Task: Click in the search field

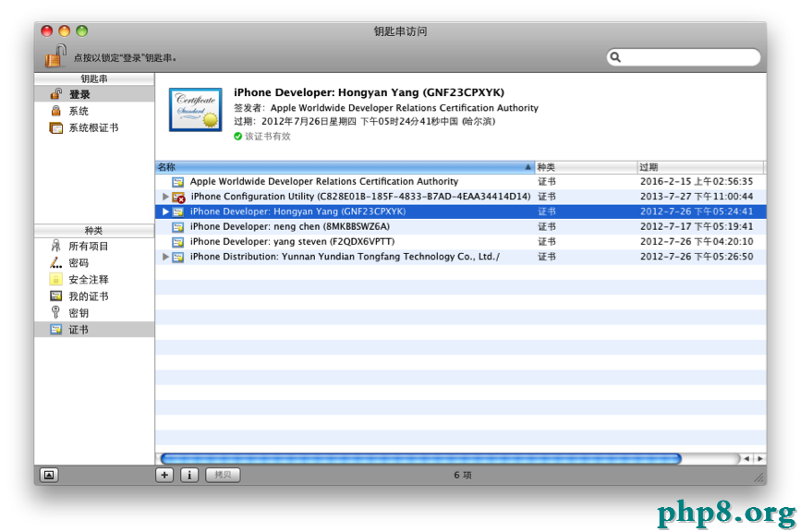Action: click(688, 57)
